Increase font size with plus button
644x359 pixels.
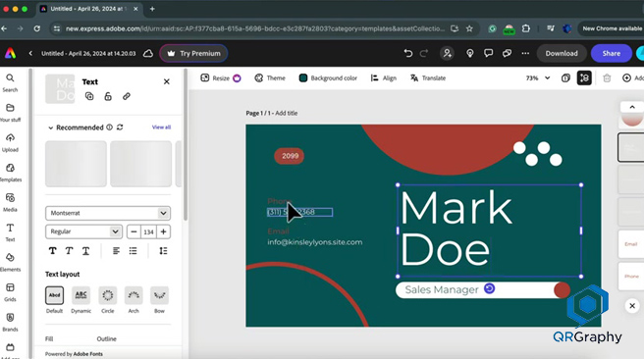point(164,231)
